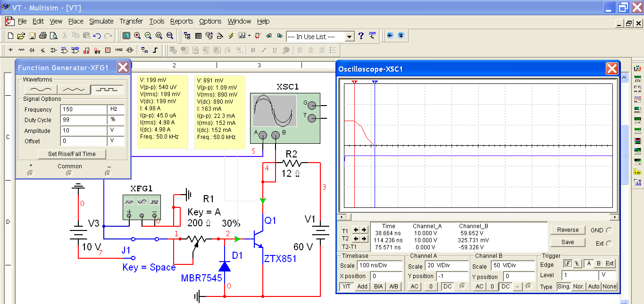Click the Print toolbar icon
This screenshot has width=644, height=304.
43,36
